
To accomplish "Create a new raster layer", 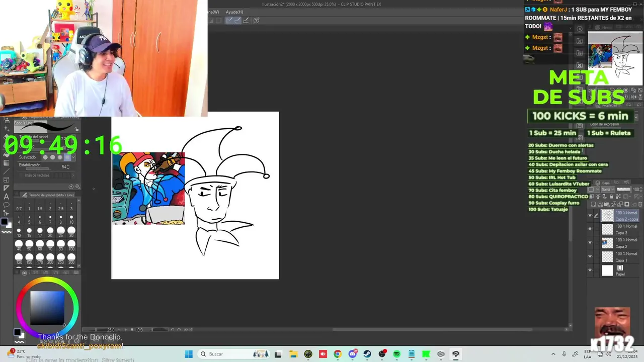I will (x=593, y=204).
